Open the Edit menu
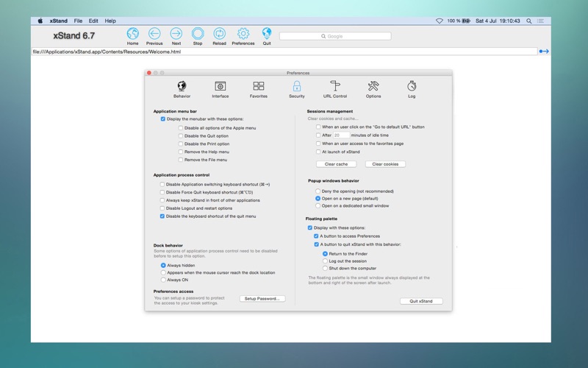588x368 pixels. click(93, 21)
